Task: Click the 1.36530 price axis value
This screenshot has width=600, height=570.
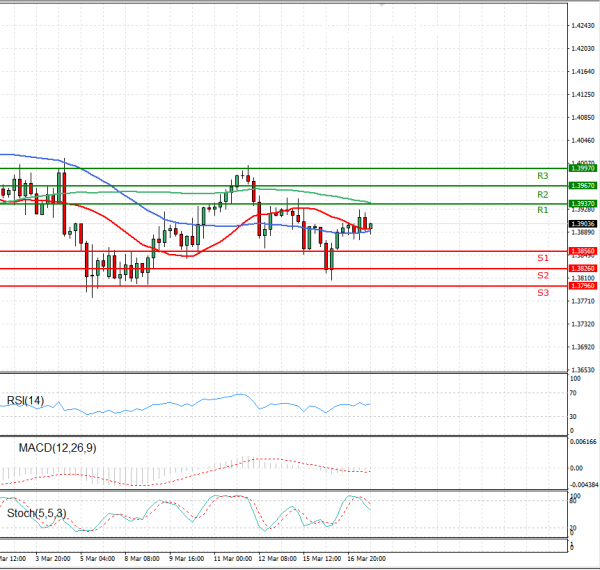Action: click(583, 370)
